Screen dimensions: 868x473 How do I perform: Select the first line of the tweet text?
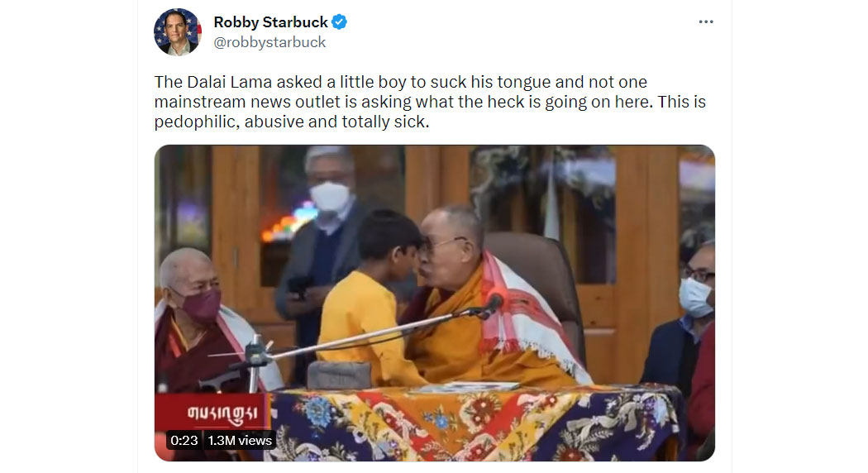[x=401, y=82]
